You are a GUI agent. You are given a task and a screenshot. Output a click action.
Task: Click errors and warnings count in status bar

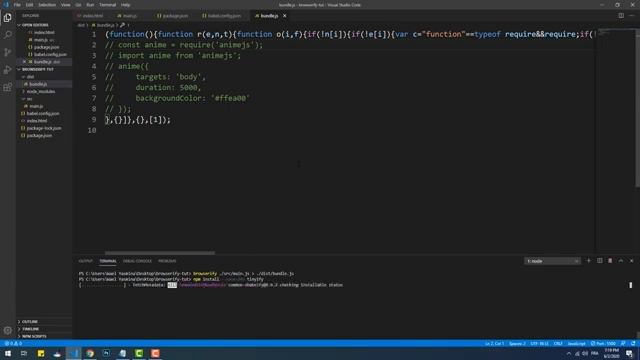(13, 344)
